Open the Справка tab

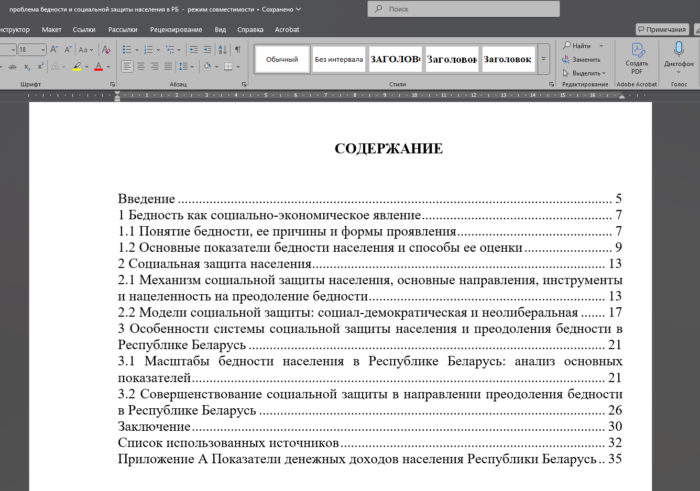click(250, 29)
